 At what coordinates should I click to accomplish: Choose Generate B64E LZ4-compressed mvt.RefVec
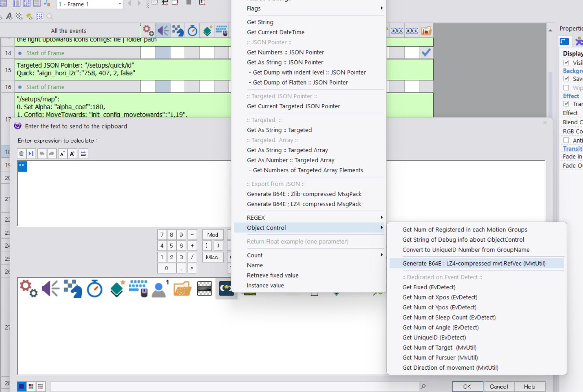[474, 263]
